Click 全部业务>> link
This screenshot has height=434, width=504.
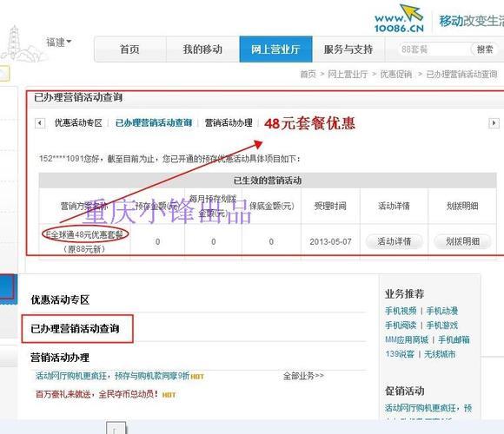[x=304, y=376]
